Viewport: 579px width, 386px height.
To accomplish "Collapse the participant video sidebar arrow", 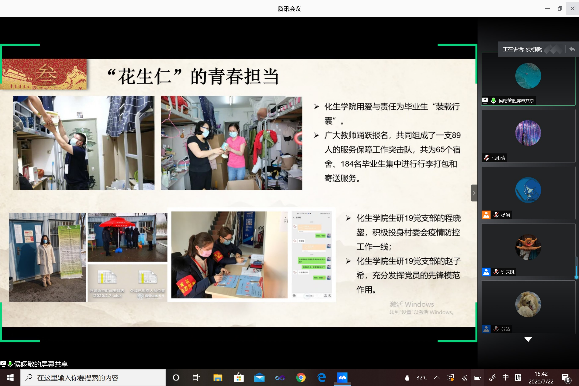I will point(474,193).
